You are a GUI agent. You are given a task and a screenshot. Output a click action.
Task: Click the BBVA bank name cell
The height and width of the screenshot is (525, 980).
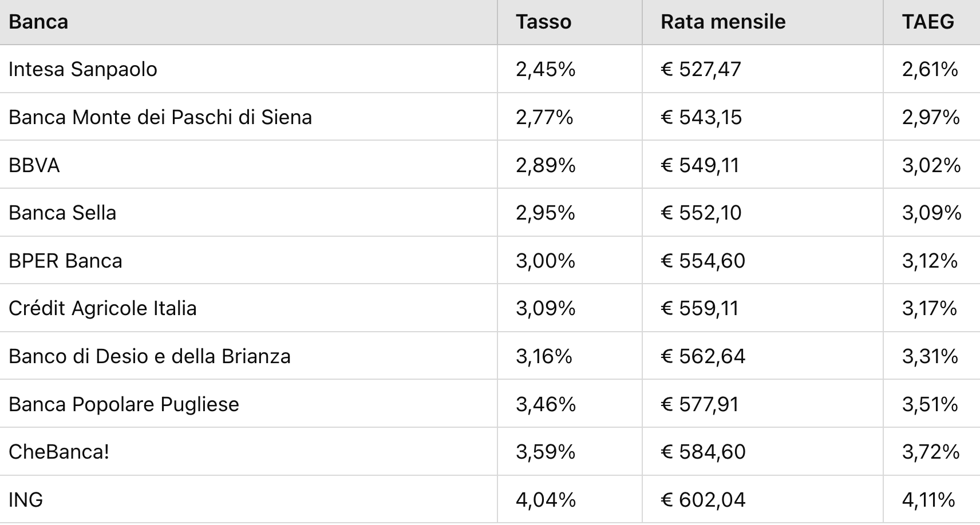point(34,165)
